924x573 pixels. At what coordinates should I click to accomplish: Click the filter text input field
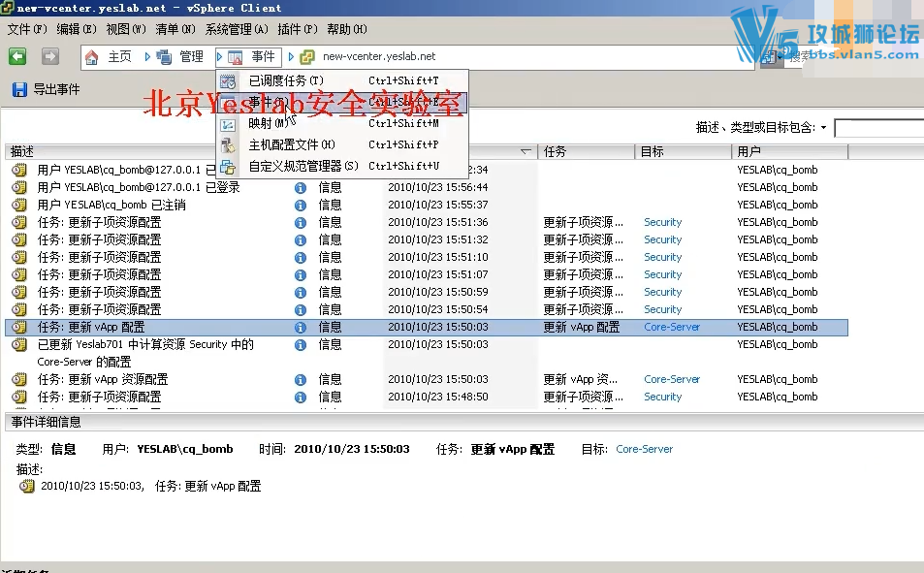(x=879, y=128)
